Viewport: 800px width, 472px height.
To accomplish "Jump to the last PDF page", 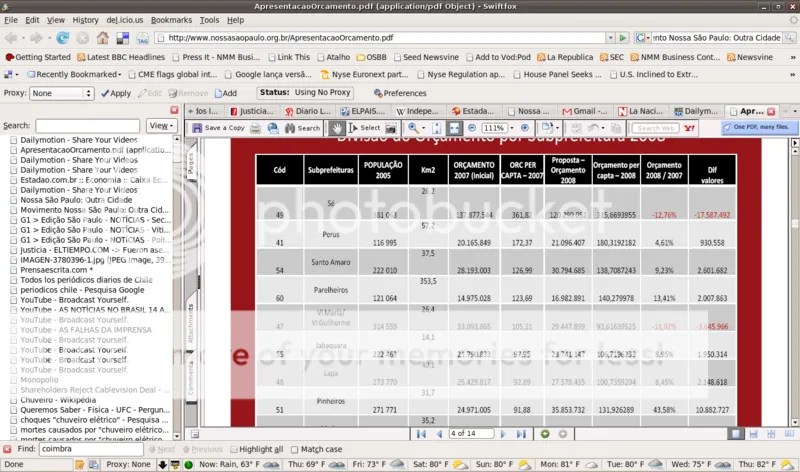I will [521, 434].
